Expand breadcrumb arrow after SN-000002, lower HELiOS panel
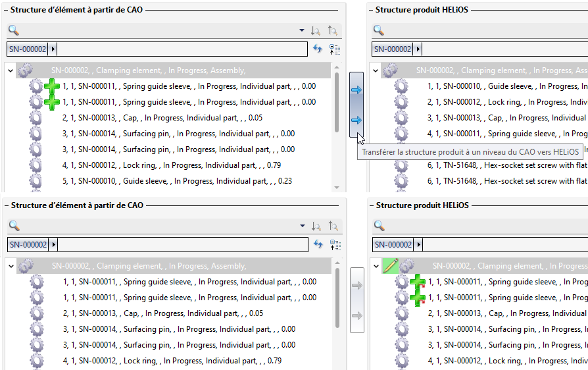Image resolution: width=588 pixels, height=370 pixels. (419, 245)
